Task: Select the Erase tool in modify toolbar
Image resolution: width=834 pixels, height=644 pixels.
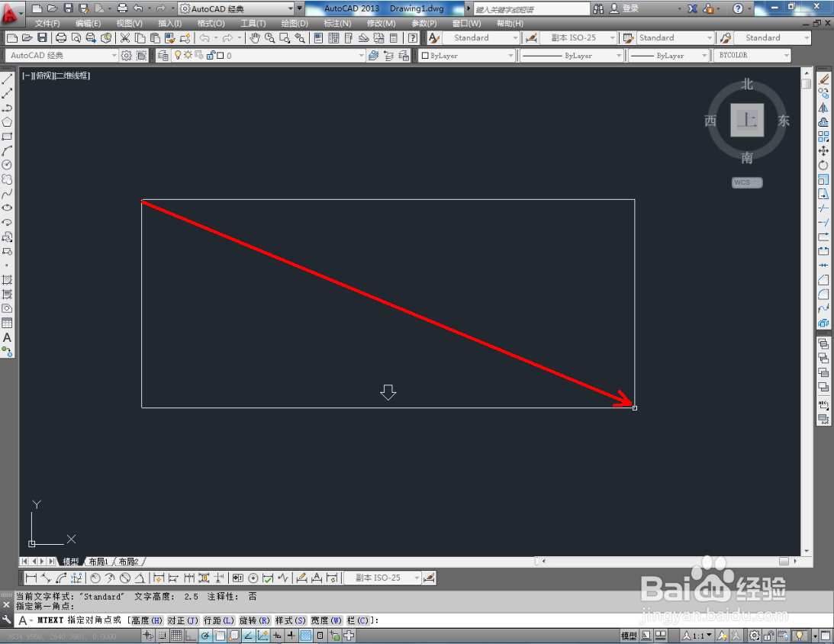Action: point(823,79)
